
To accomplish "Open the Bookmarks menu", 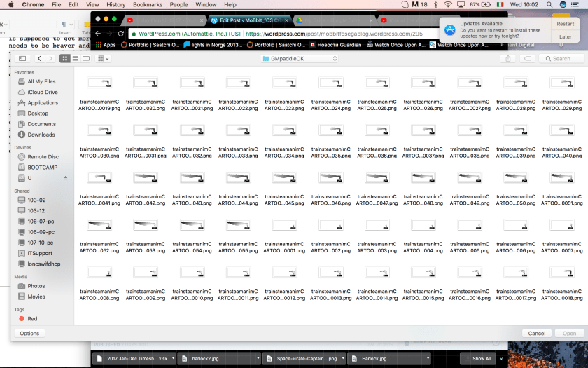I will [147, 4].
